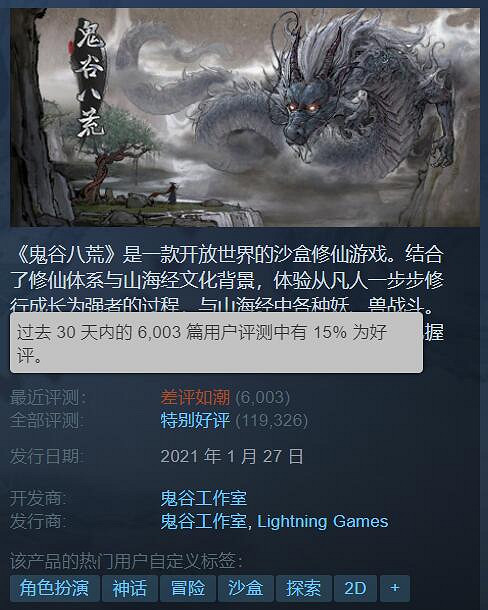Select the 角色扮演 tag
The height and width of the screenshot is (610, 488).
pyautogui.click(x=55, y=588)
